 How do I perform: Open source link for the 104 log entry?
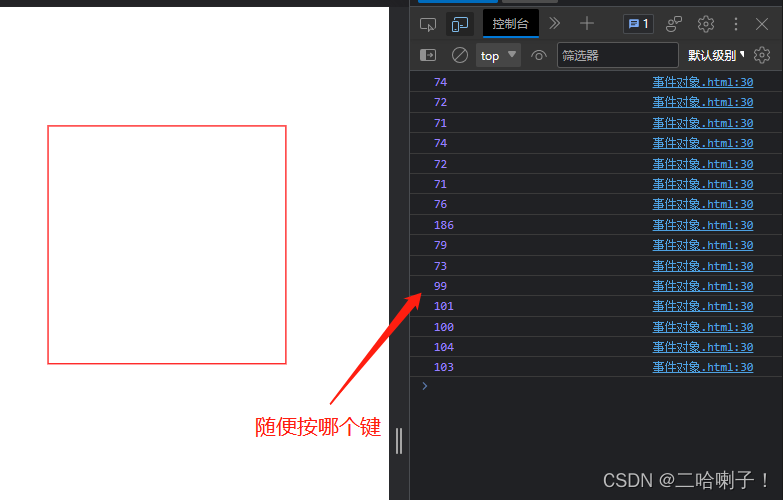(x=703, y=347)
